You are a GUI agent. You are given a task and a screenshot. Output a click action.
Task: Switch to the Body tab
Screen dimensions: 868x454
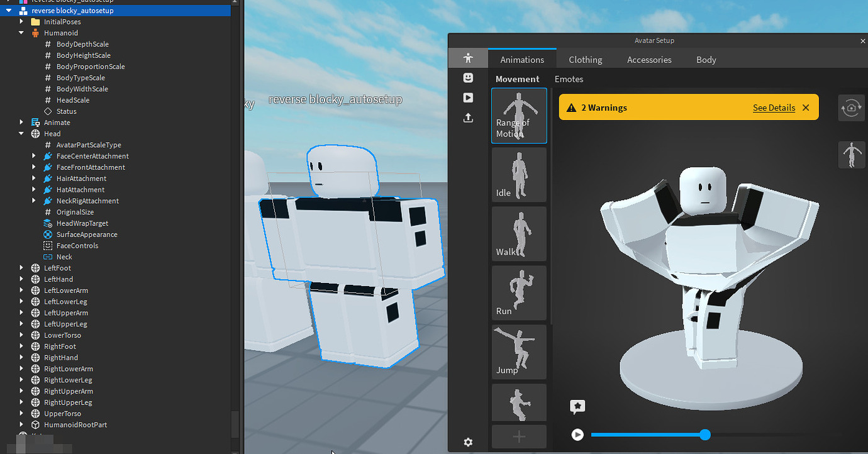tap(706, 60)
